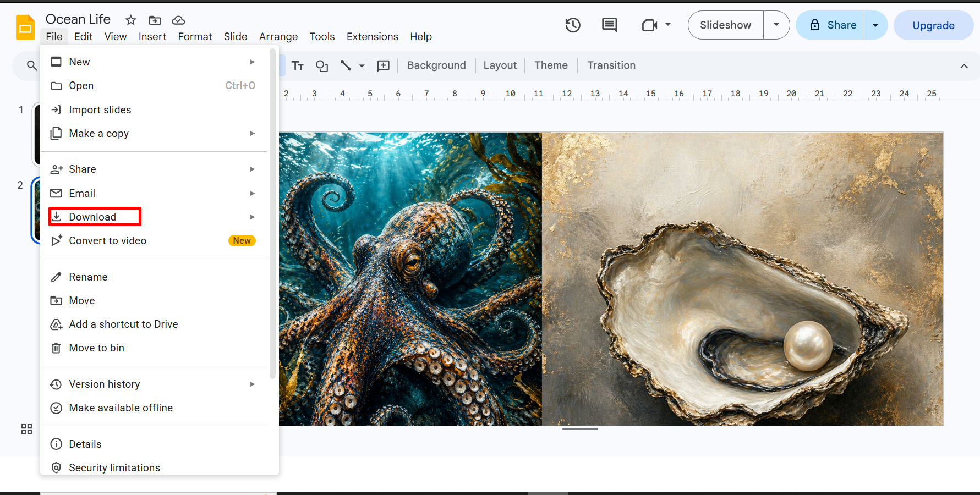The image size is (980, 495).
Task: Click the Layout toolbar button
Action: click(x=500, y=65)
